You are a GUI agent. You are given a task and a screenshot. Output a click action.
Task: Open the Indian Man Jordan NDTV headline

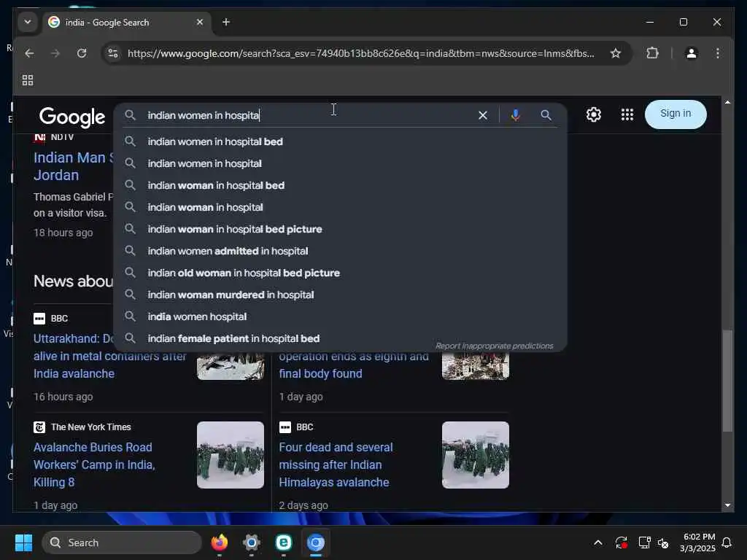point(73,166)
